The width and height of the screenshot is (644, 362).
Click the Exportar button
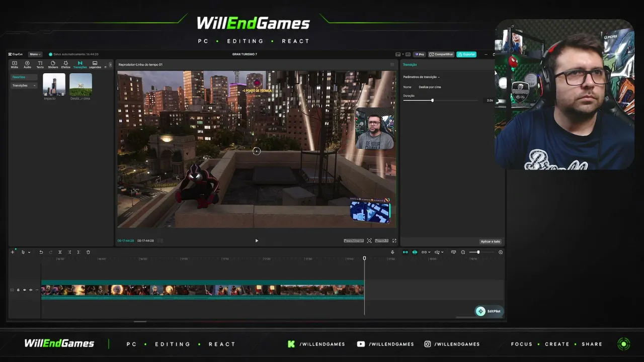(466, 54)
